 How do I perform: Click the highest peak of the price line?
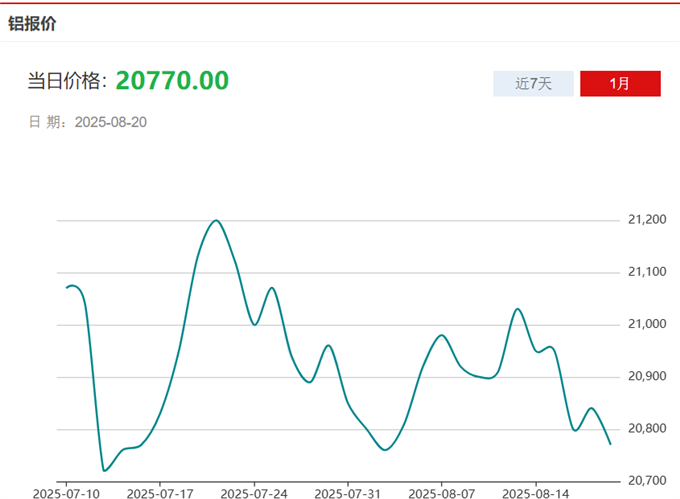pyautogui.click(x=216, y=220)
